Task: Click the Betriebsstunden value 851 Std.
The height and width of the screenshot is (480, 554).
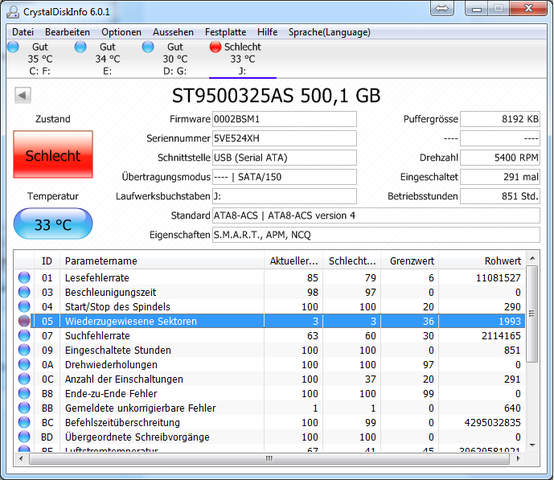Action: coord(500,196)
